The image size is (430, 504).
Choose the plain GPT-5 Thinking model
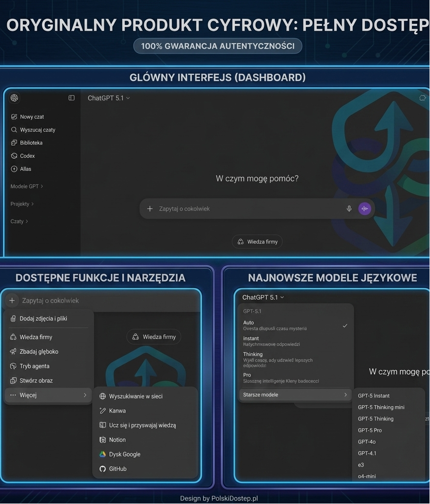(x=375, y=419)
